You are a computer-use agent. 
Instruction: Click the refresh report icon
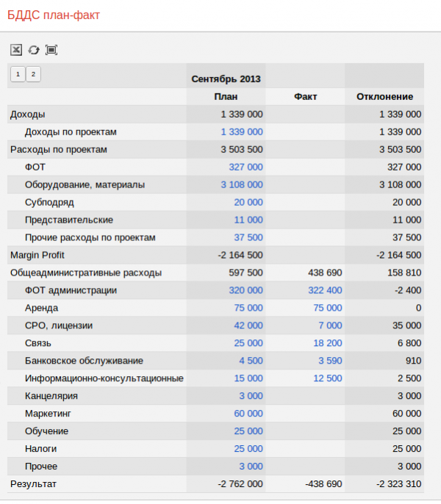(x=33, y=50)
